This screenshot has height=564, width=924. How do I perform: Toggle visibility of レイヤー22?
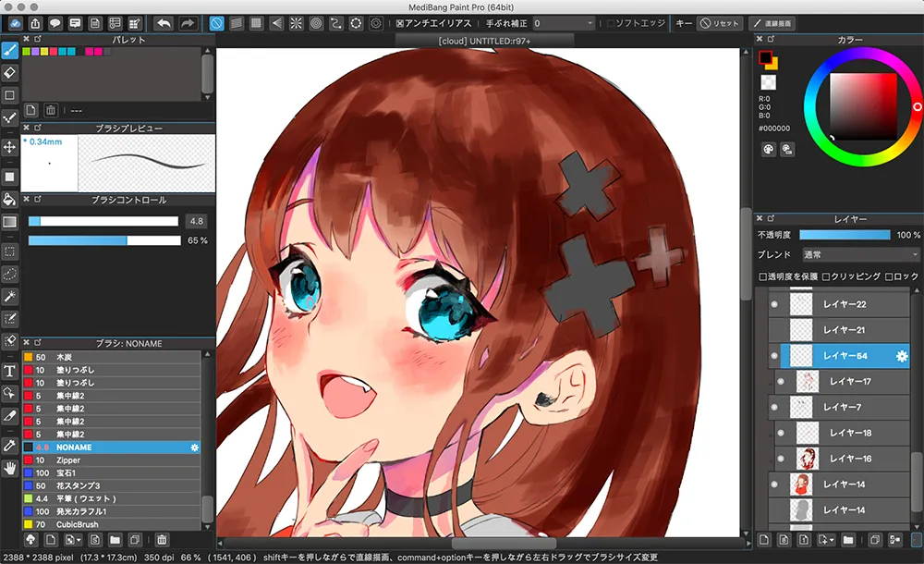coord(774,304)
